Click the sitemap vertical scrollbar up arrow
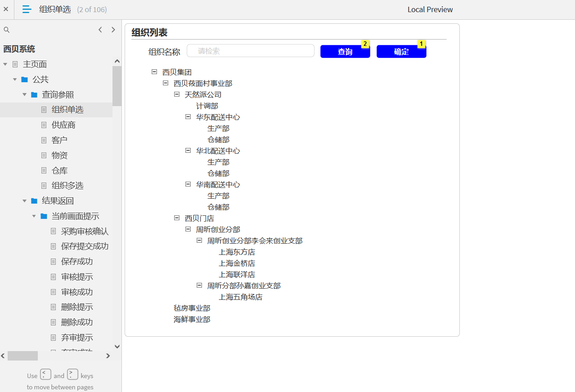575x392 pixels. tap(117, 61)
